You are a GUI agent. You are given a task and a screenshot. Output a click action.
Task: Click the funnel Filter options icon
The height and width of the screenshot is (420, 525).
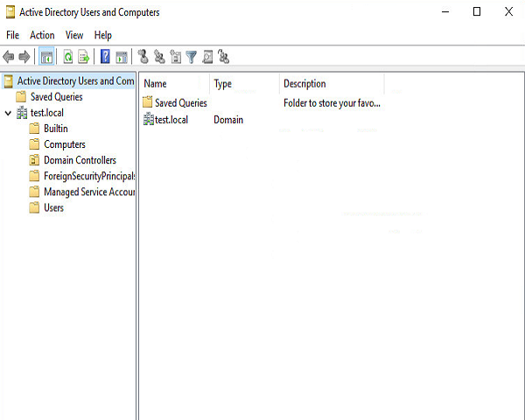point(191,57)
